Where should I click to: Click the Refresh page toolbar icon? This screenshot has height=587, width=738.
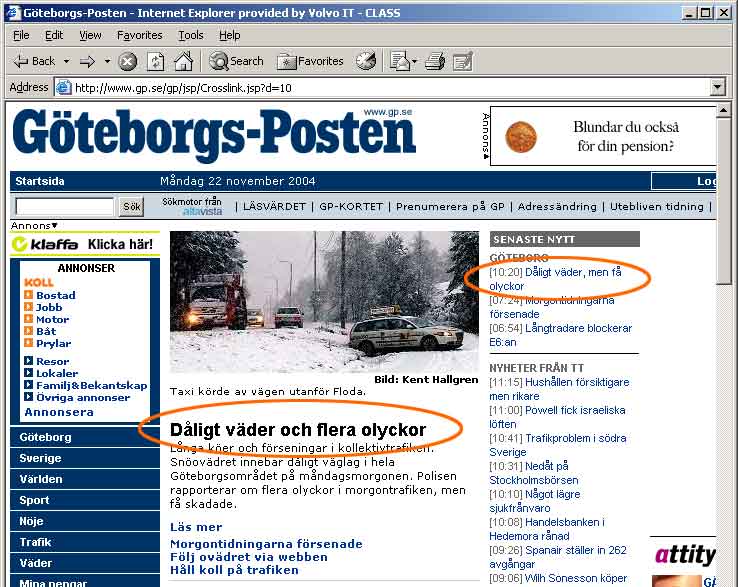click(155, 62)
